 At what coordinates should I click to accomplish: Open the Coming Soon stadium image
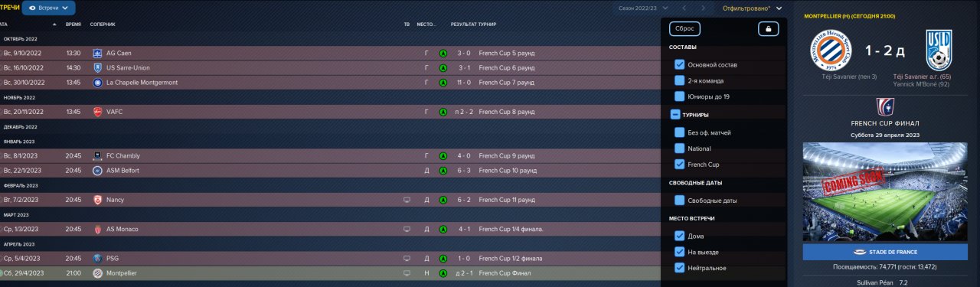(884, 191)
